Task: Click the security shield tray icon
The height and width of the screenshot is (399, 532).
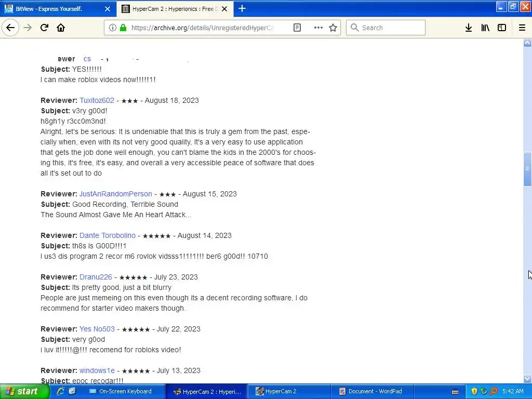Action: (x=474, y=391)
